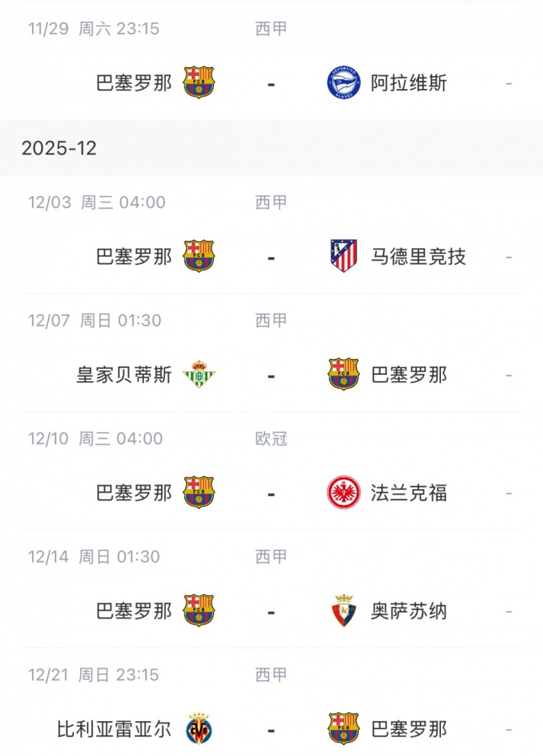543x756 pixels.
Task: Click the Alavés club crest icon
Action: (x=343, y=82)
